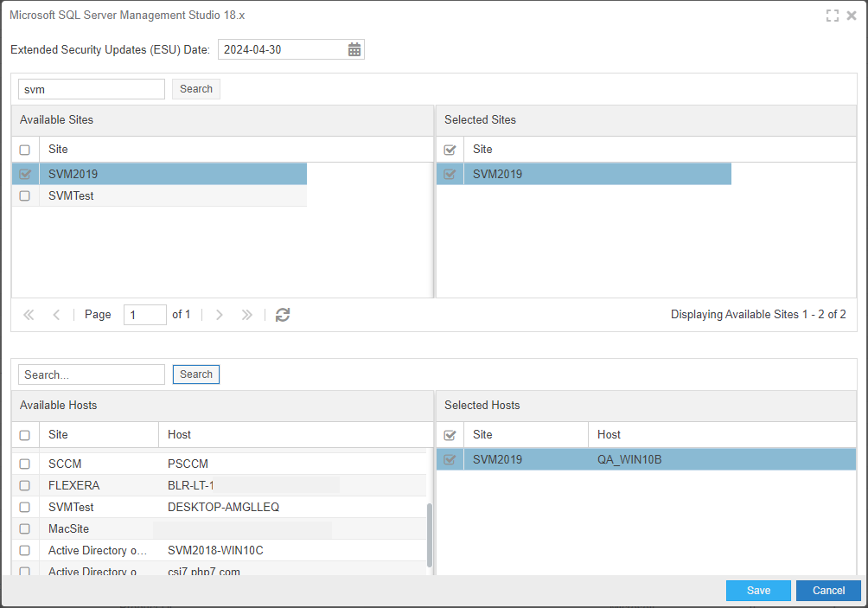The height and width of the screenshot is (608, 868).
Task: Uncheck the QA_WIN10B selected host
Action: pos(450,459)
